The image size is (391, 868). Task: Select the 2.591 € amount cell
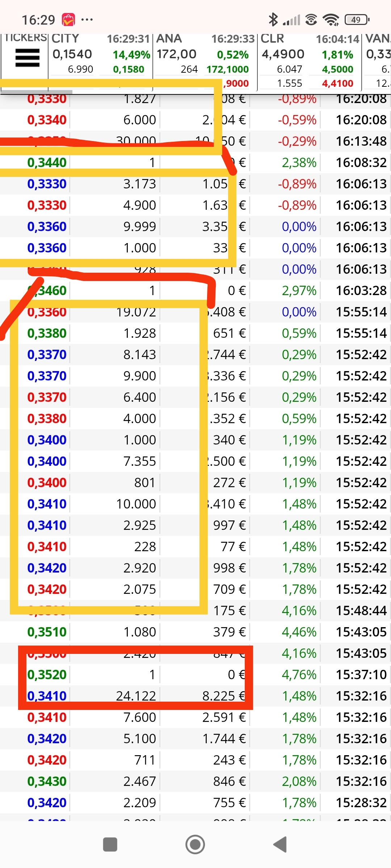(x=224, y=718)
